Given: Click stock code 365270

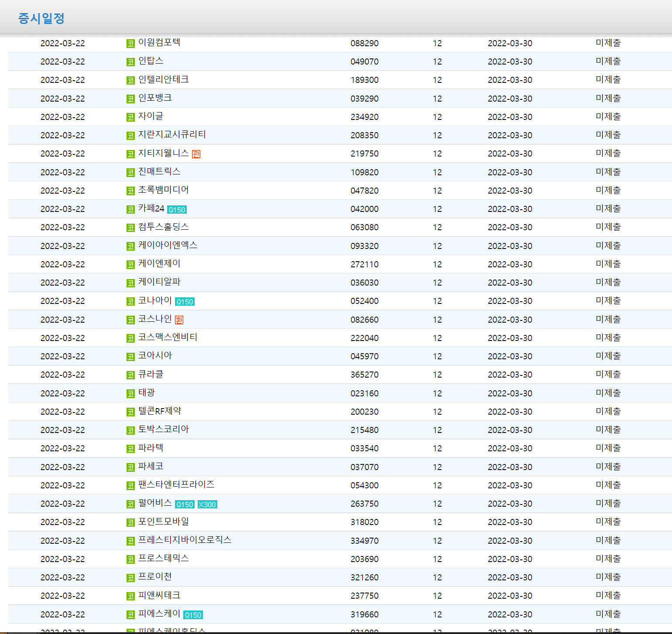Looking at the screenshot, I should (x=365, y=375).
